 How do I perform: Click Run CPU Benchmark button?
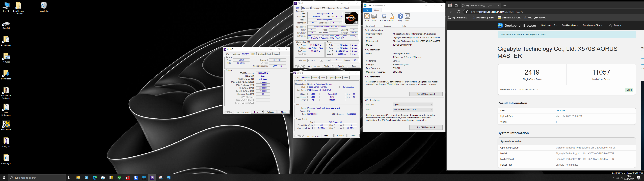[x=426, y=94]
